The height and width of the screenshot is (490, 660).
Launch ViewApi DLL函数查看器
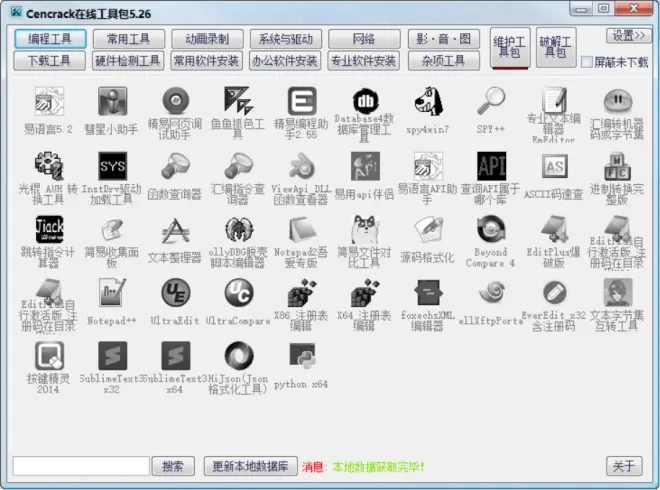[301, 166]
